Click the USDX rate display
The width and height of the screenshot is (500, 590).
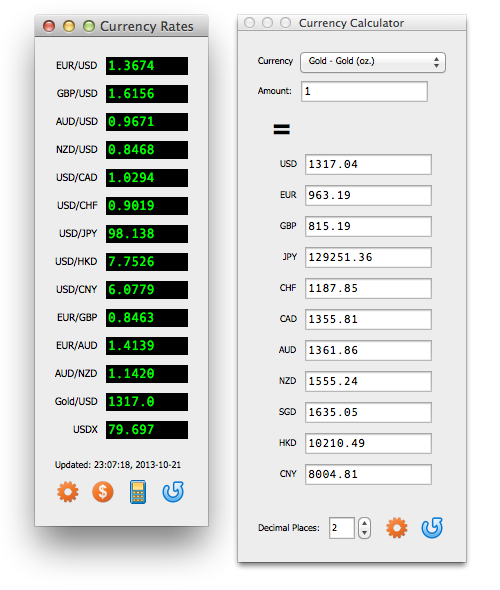[147, 430]
